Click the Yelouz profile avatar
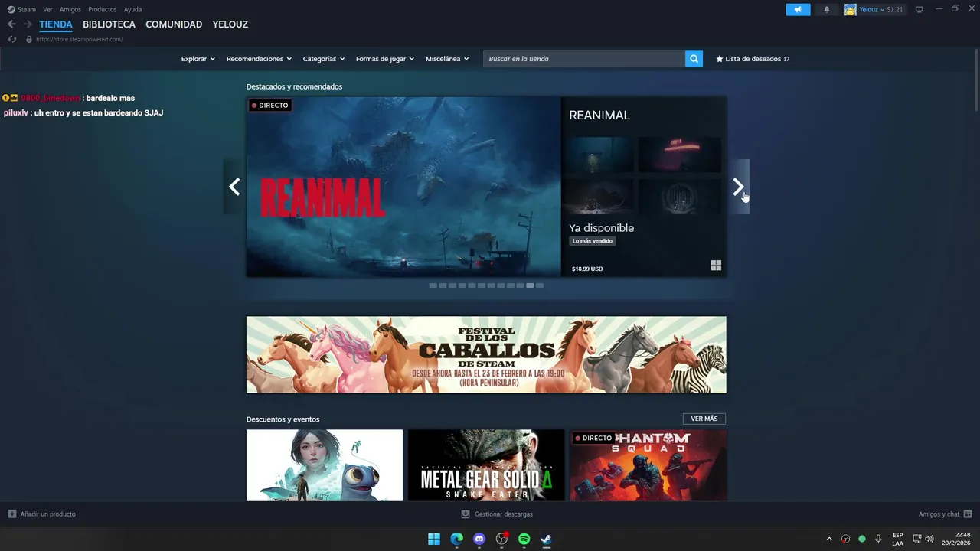 click(850, 9)
